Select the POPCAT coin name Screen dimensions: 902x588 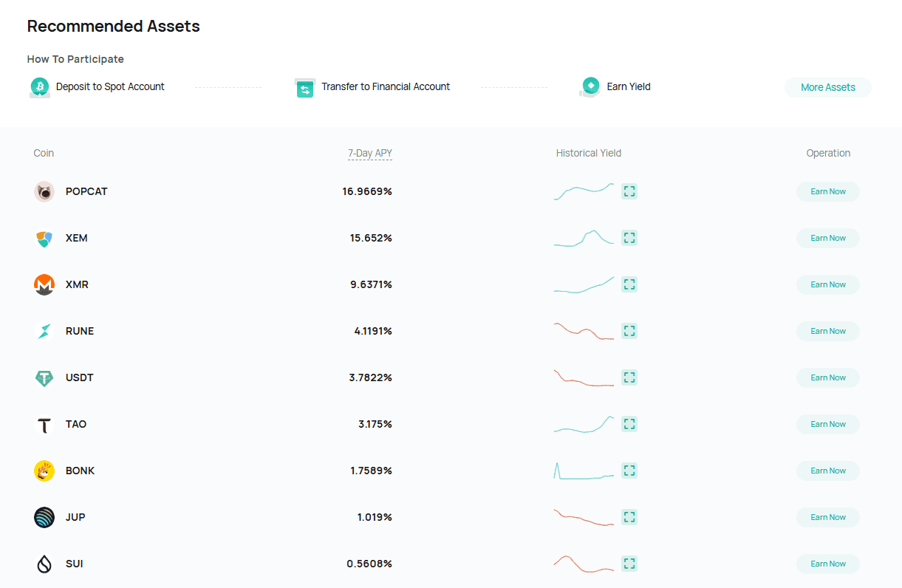(86, 191)
